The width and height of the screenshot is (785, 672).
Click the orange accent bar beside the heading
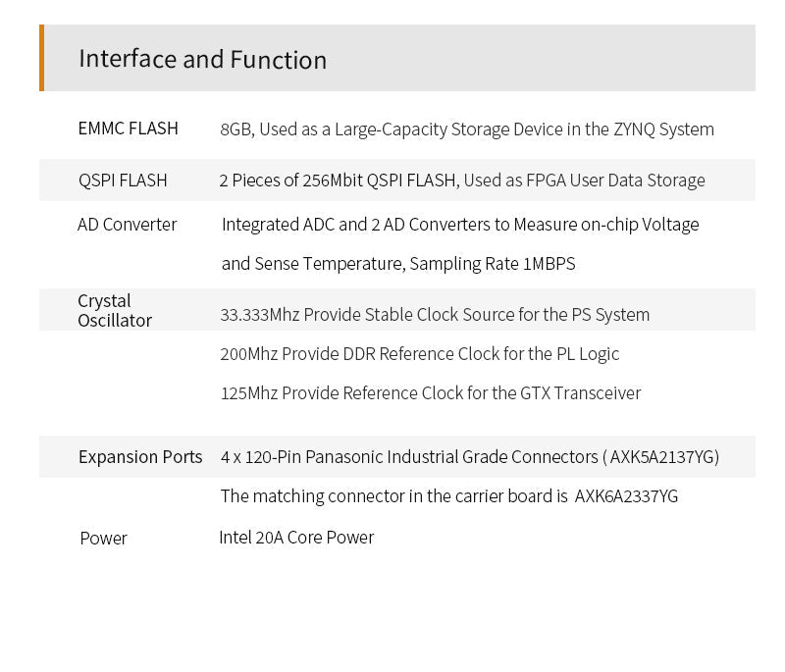tap(42, 58)
